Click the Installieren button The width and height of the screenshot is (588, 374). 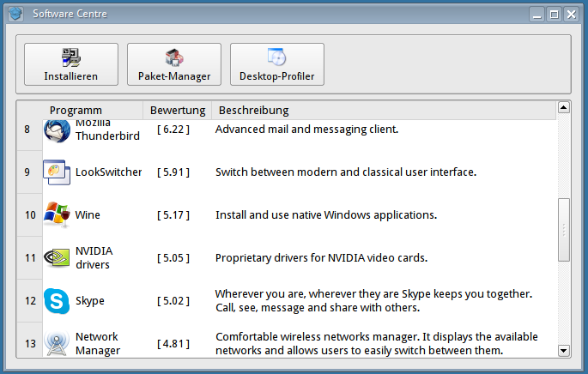click(71, 64)
